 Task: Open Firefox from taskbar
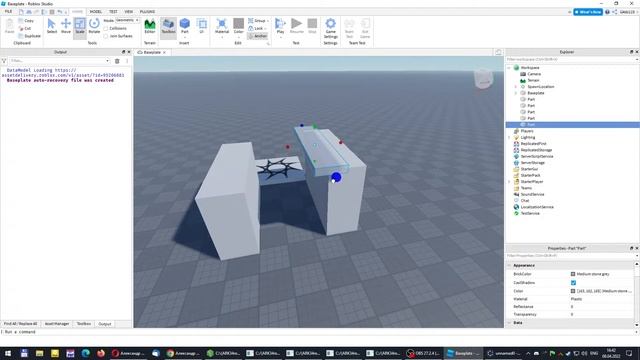(x=101, y=353)
